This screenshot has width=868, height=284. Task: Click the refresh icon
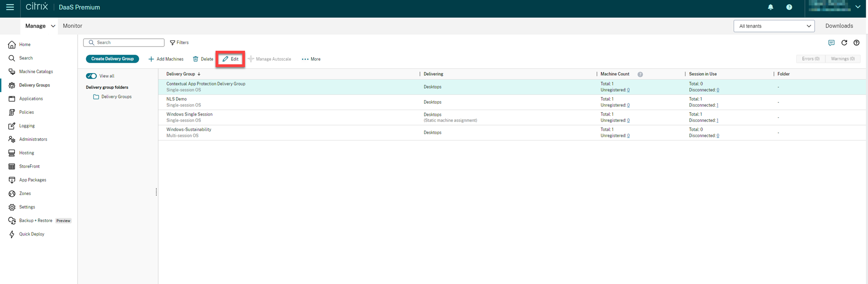click(x=844, y=43)
